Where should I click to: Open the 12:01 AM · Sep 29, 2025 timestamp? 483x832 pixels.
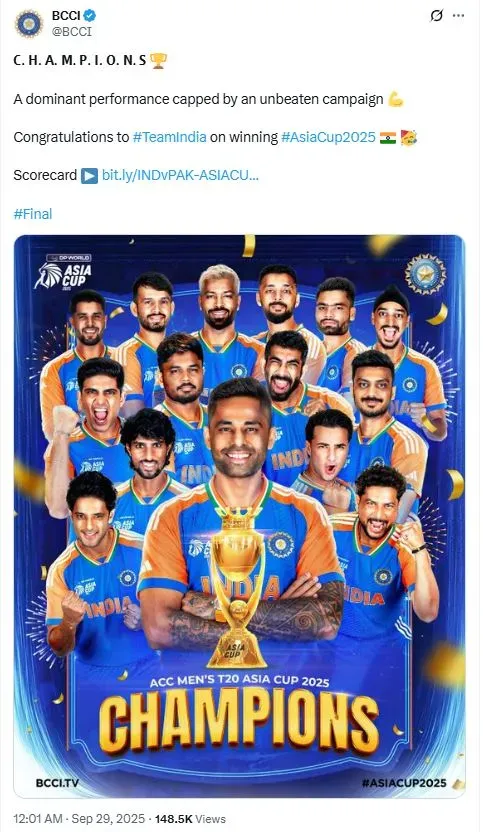[x=79, y=819]
